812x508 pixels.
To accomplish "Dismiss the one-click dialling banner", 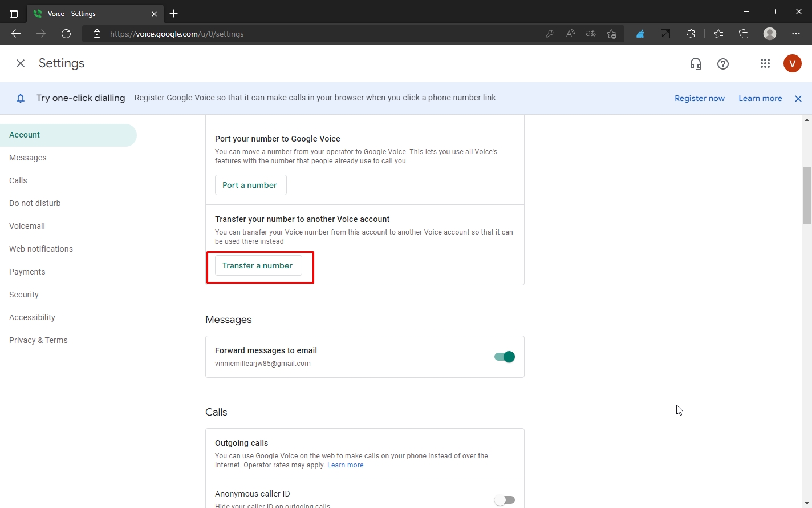I will point(798,99).
